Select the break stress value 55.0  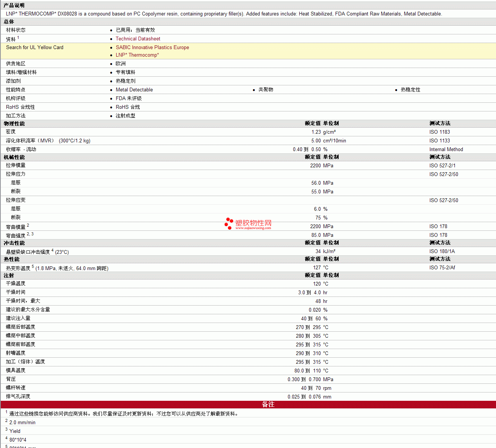[316, 192]
